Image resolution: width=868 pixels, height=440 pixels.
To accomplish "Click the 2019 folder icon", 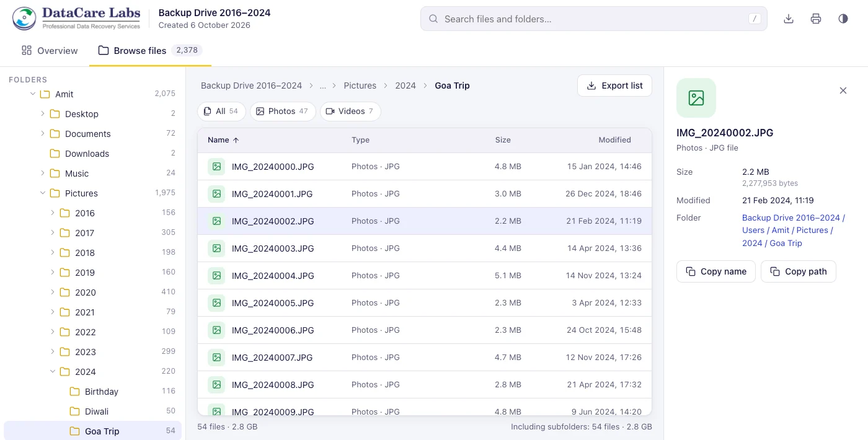I will [64, 273].
